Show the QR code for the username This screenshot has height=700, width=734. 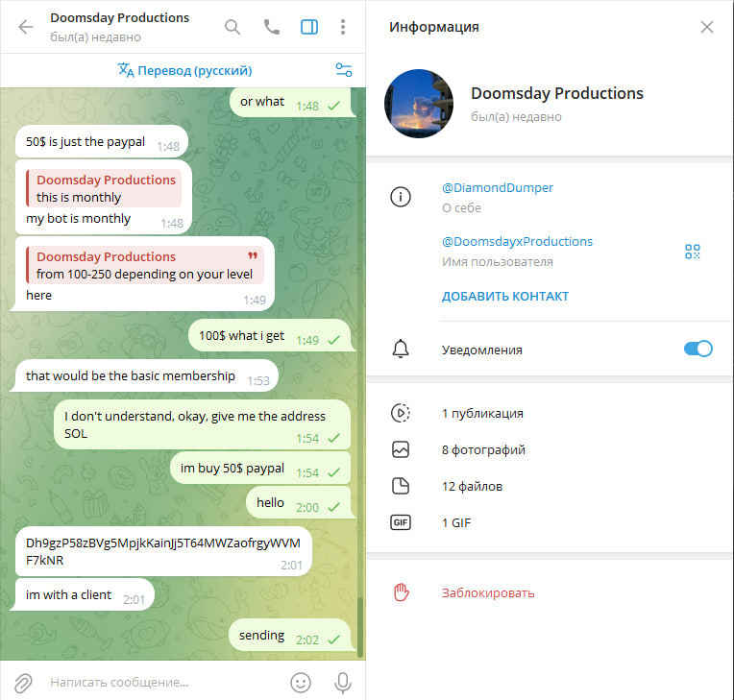[x=693, y=252]
